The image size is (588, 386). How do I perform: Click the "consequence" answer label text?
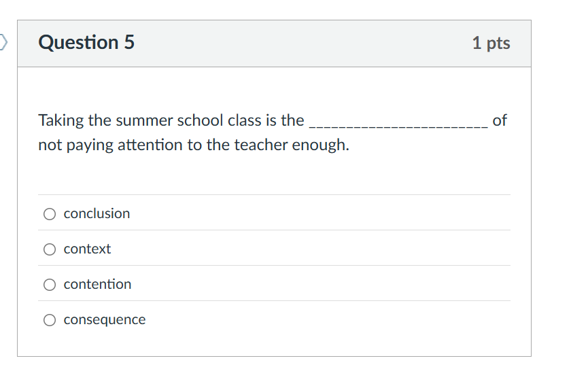tap(105, 319)
